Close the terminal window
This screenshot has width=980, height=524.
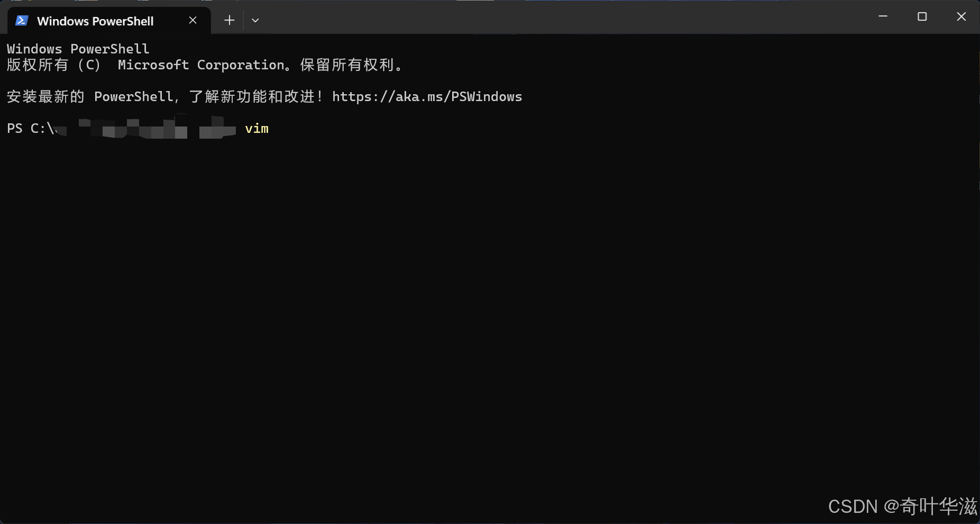click(x=961, y=16)
